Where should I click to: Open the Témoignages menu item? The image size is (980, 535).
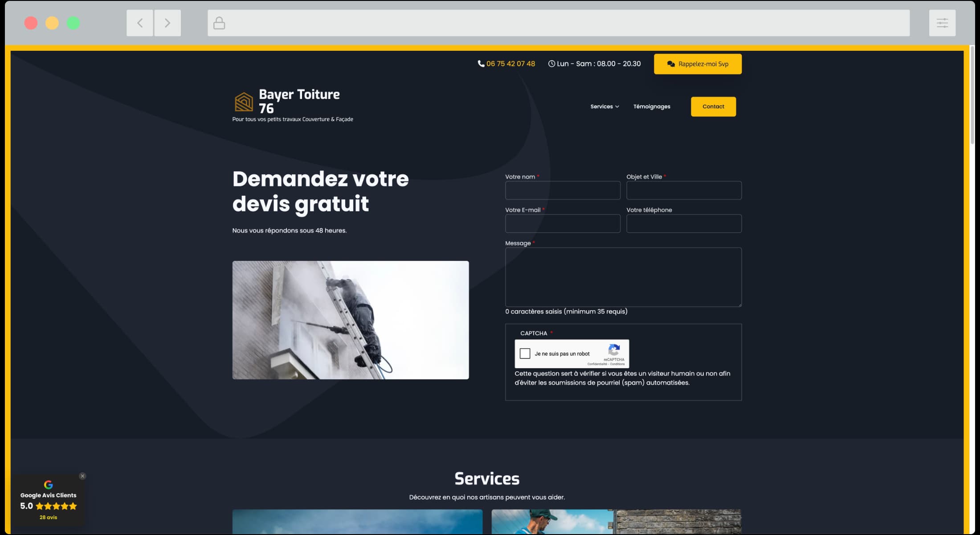[x=652, y=107]
